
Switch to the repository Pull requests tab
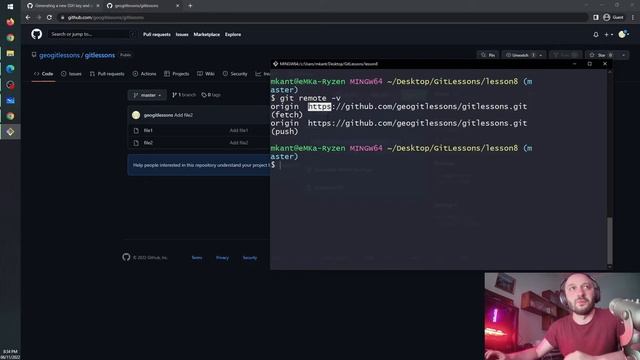107,74
